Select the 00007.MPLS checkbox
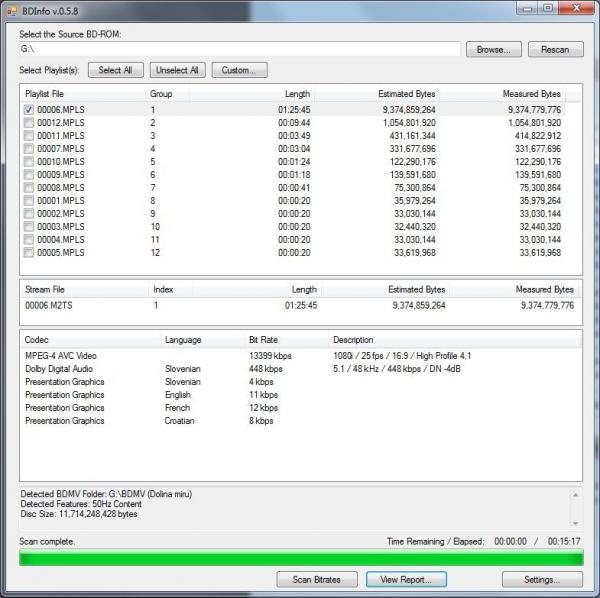600x598 pixels. pyautogui.click(x=29, y=148)
